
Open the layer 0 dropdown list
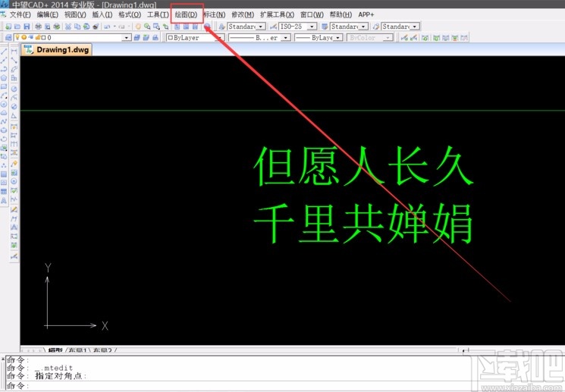[126, 37]
